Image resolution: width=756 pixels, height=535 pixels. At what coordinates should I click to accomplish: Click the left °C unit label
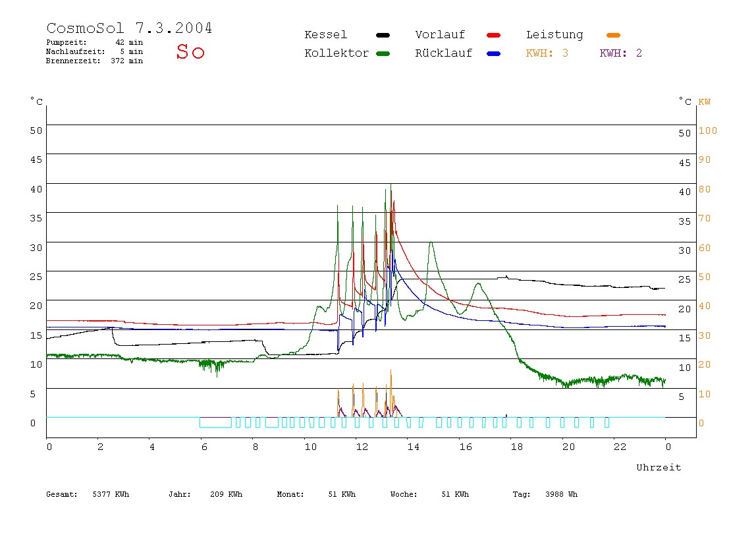37,101
